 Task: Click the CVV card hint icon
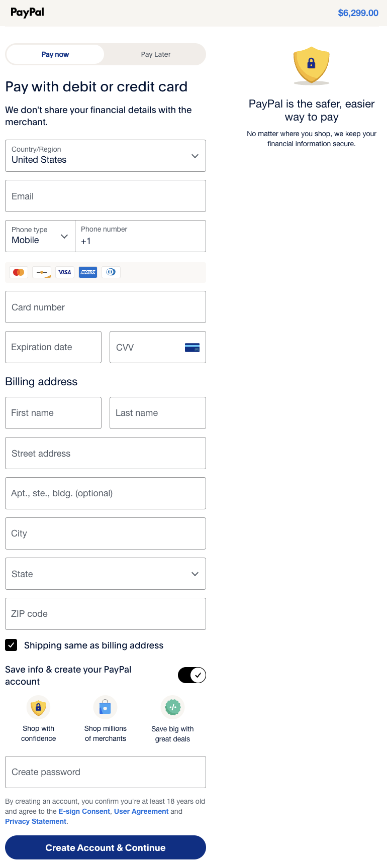(192, 347)
